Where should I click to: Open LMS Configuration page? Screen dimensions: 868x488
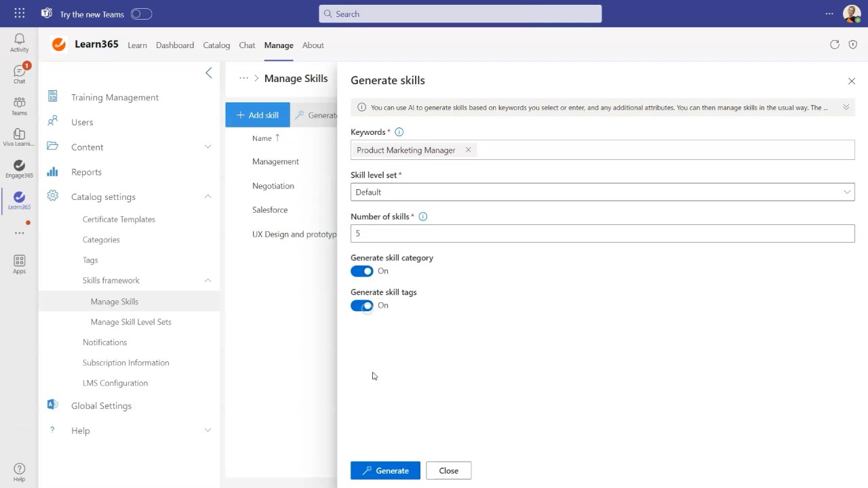coord(115,383)
